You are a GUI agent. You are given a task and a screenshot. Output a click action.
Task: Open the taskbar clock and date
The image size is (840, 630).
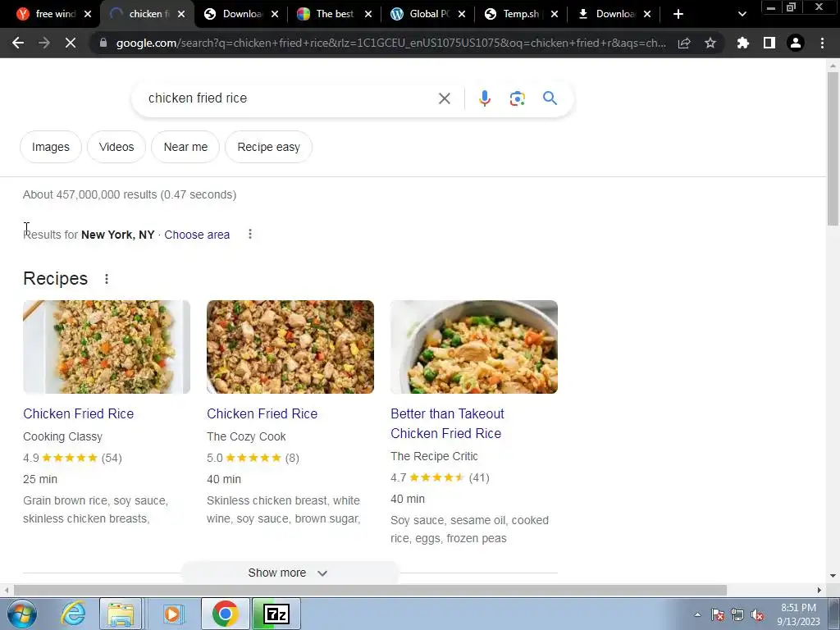click(798, 614)
